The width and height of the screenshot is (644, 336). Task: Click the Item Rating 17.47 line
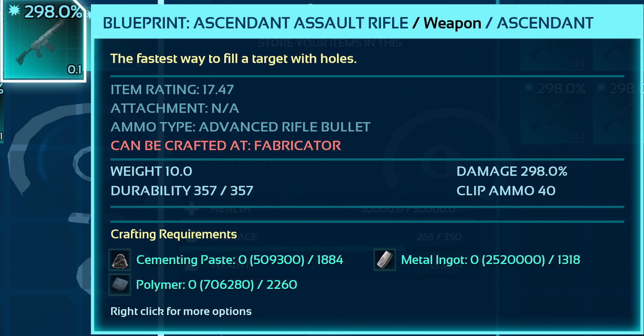point(172,90)
